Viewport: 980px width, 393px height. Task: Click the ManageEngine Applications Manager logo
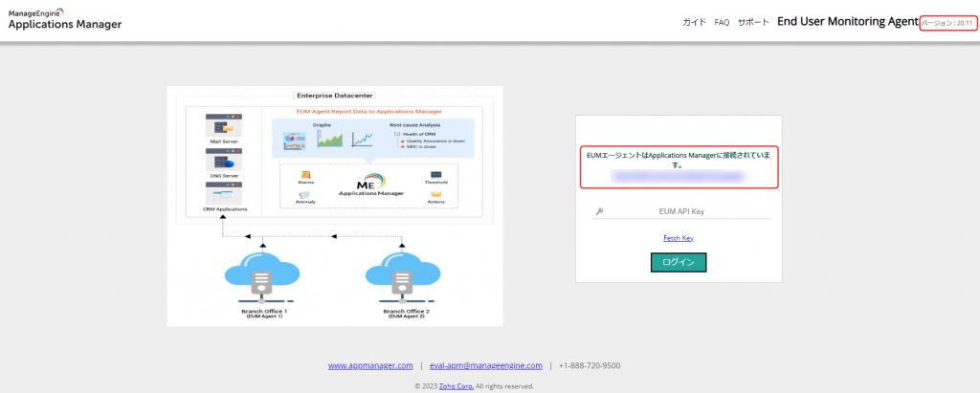click(x=65, y=19)
